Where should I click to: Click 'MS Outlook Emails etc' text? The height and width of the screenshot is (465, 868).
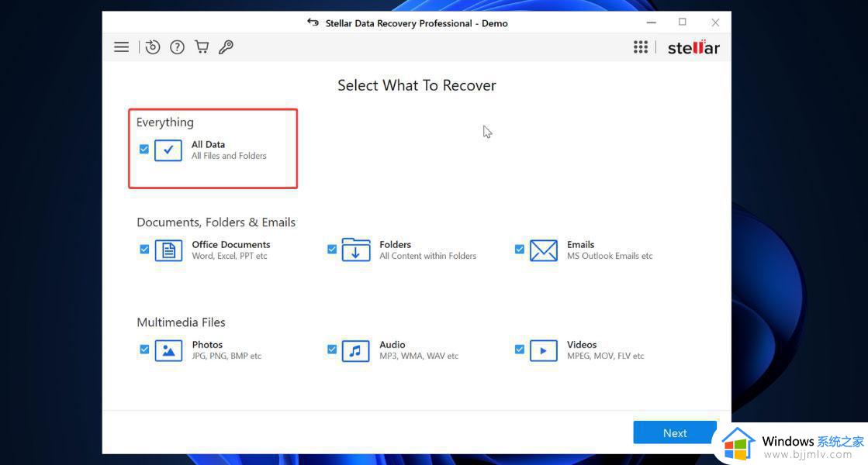point(610,256)
